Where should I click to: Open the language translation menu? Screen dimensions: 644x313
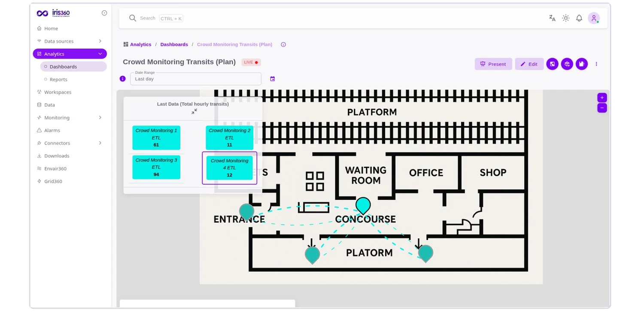click(552, 18)
